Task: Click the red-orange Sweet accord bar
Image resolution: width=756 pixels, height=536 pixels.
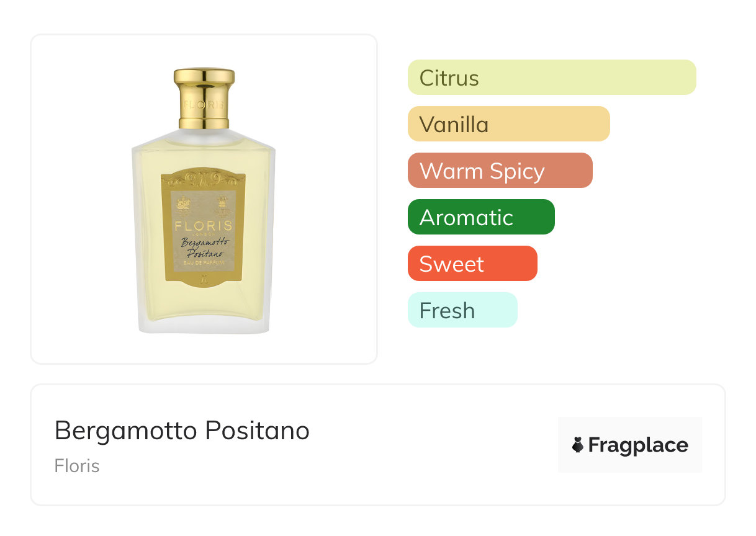Action: click(x=472, y=264)
